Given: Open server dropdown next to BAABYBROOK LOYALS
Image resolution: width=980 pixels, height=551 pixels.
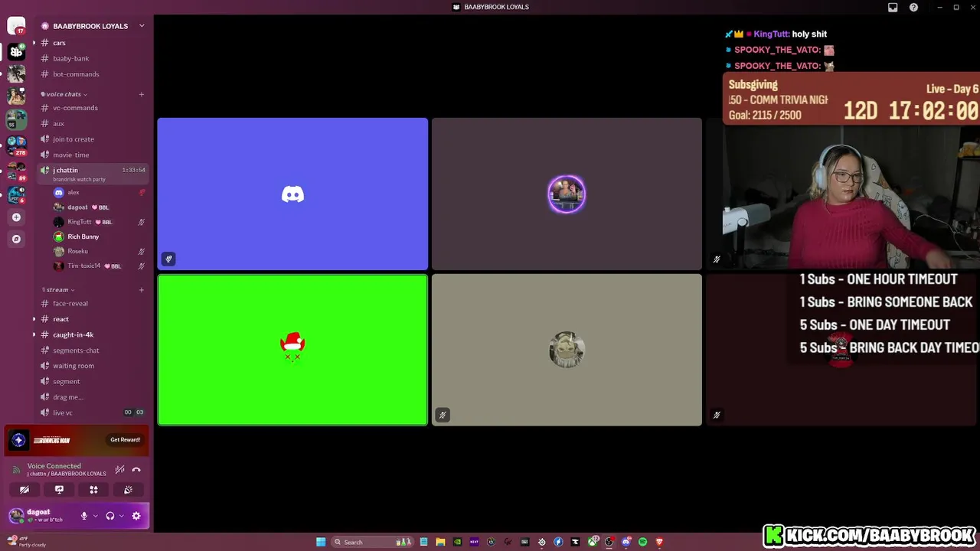Looking at the screenshot, I should point(142,26).
